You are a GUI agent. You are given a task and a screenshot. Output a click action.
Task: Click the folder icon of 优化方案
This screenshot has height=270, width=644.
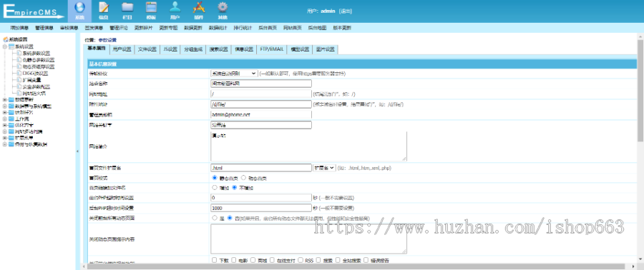pyautogui.click(x=11, y=125)
